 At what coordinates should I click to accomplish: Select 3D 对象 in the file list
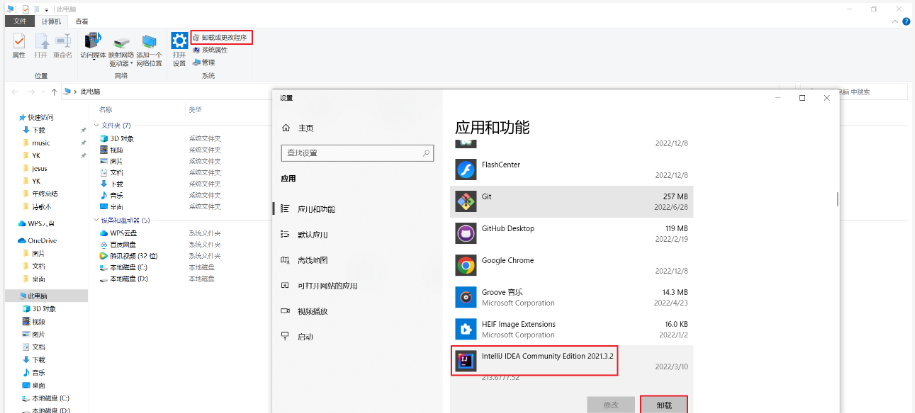pyautogui.click(x=117, y=139)
